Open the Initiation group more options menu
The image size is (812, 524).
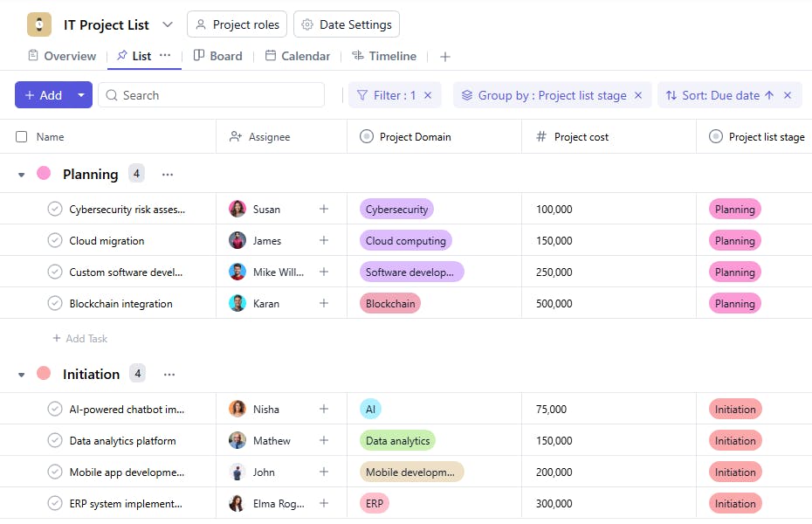point(169,374)
